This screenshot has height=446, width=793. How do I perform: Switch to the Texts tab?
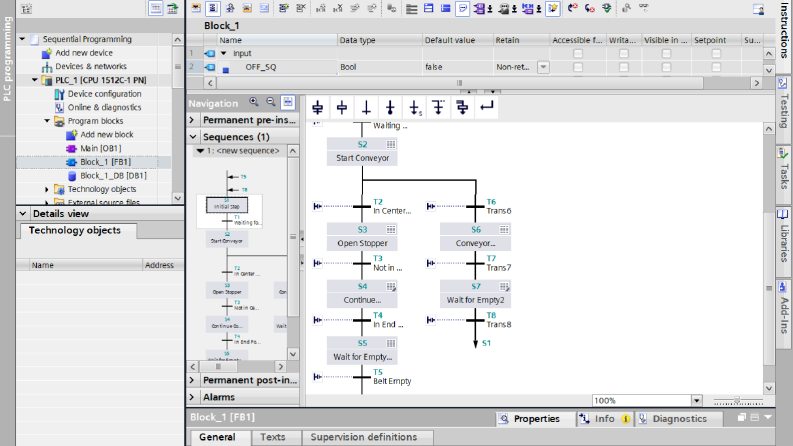[x=273, y=437]
